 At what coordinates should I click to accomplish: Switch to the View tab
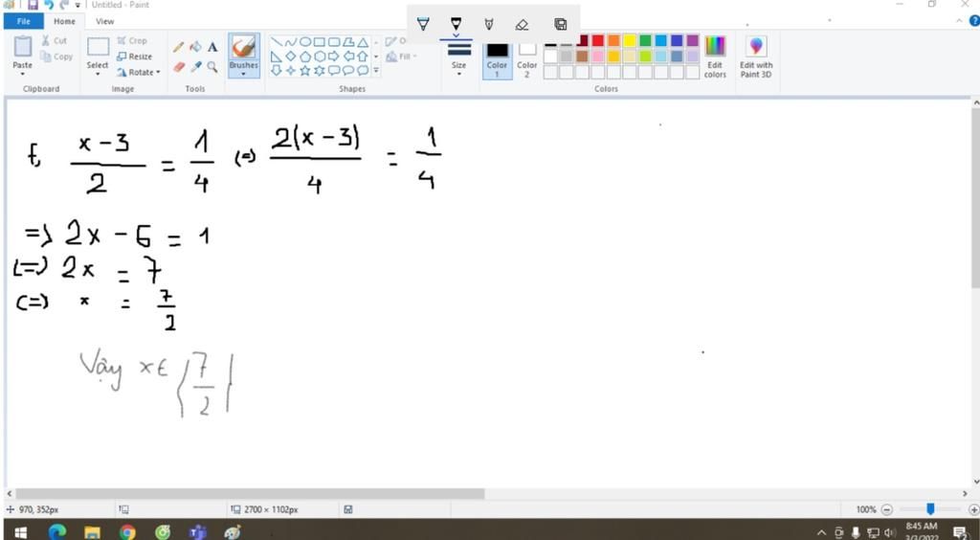pyautogui.click(x=105, y=21)
